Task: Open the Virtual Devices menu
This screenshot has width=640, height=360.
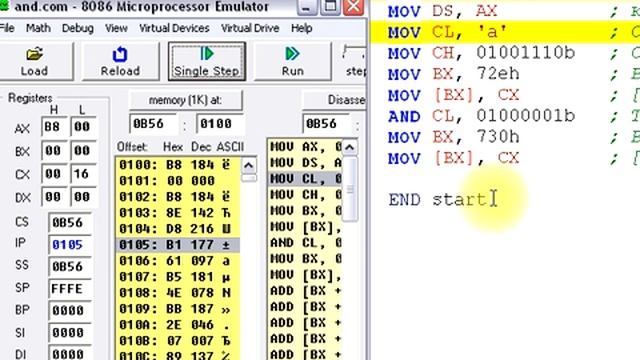Action: (x=174, y=28)
